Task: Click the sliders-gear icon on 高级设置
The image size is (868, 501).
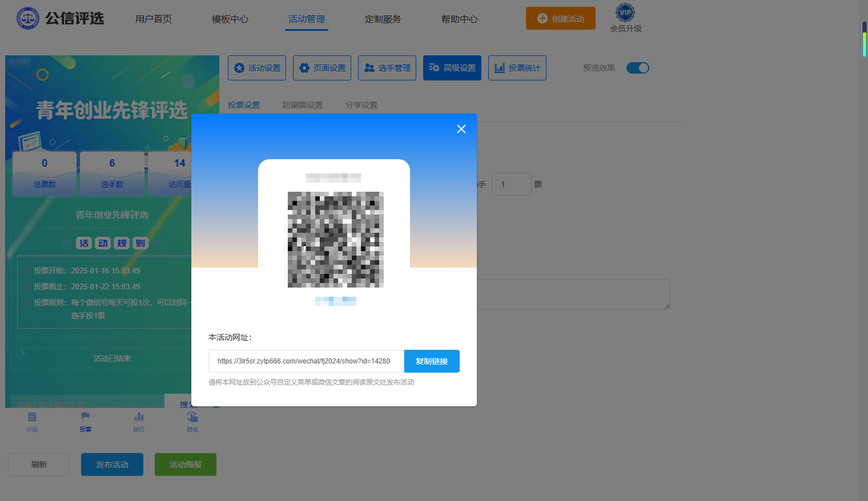Action: coord(434,68)
